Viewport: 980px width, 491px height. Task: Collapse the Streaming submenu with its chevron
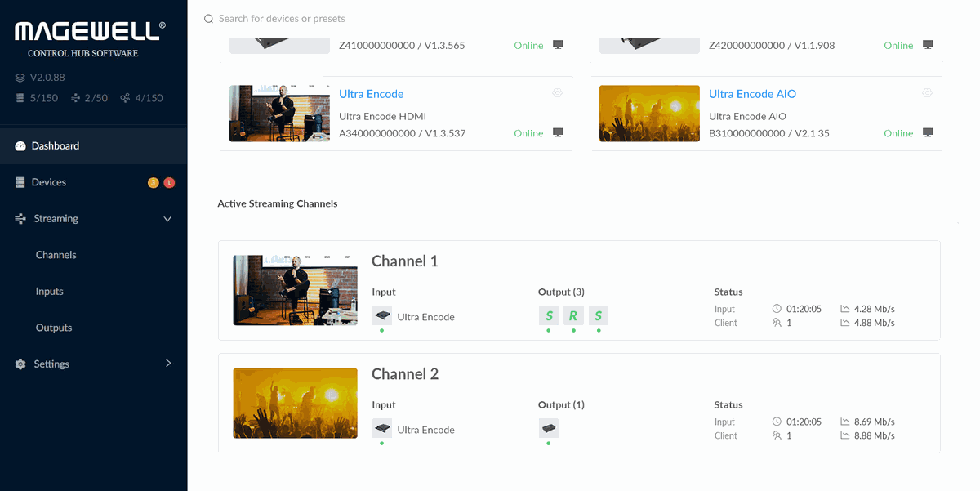coord(167,219)
